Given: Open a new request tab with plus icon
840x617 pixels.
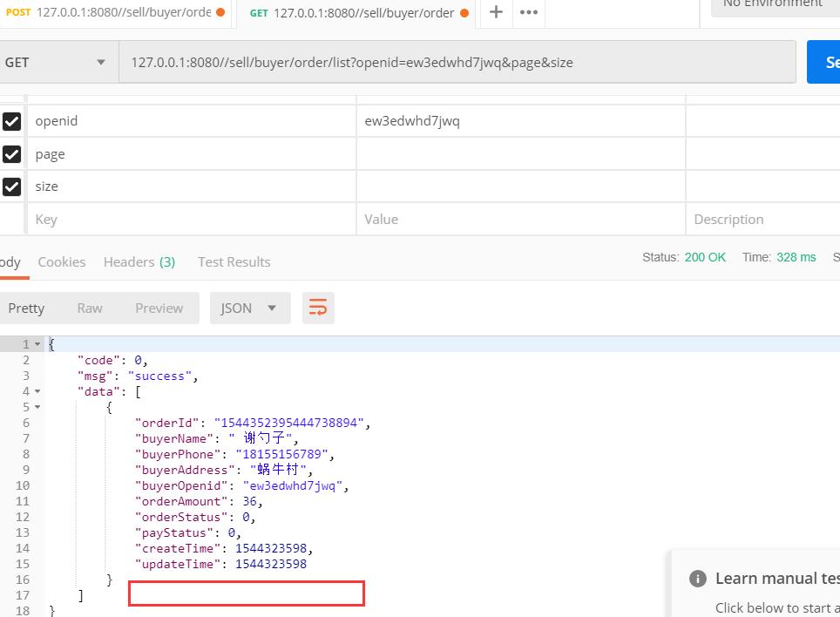Looking at the screenshot, I should (496, 12).
